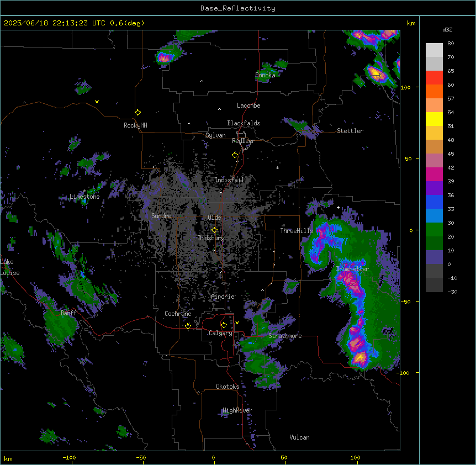Click the Vulcan town label

click(299, 437)
